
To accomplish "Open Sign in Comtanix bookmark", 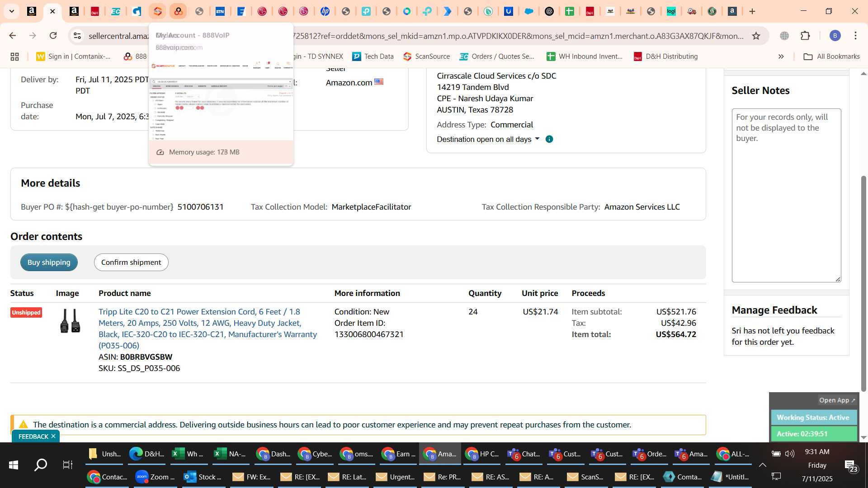I will (x=74, y=56).
